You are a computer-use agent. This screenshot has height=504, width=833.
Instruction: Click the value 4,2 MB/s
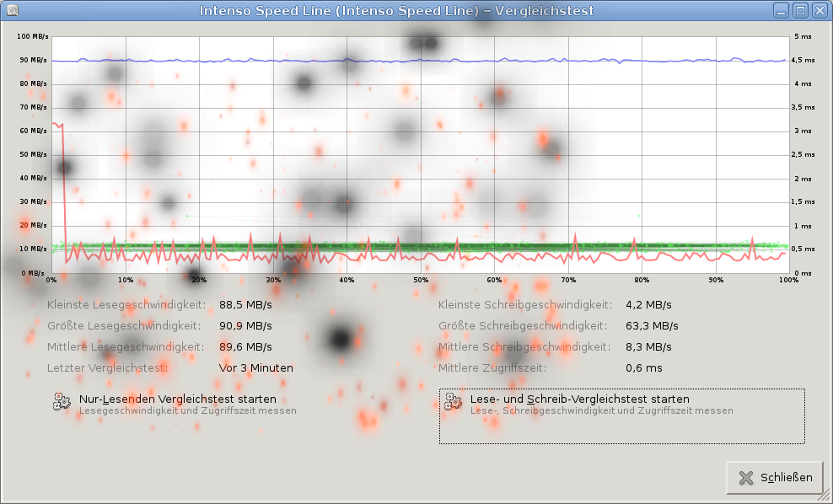648,305
